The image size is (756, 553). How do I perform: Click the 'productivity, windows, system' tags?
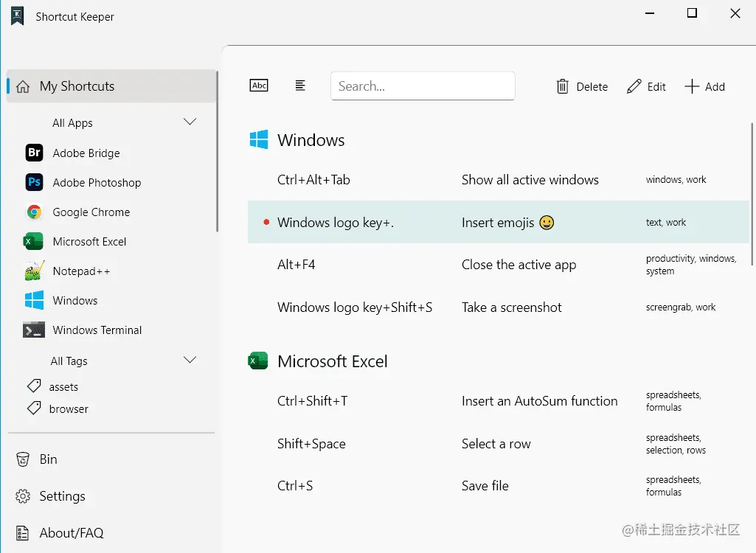[x=691, y=265]
